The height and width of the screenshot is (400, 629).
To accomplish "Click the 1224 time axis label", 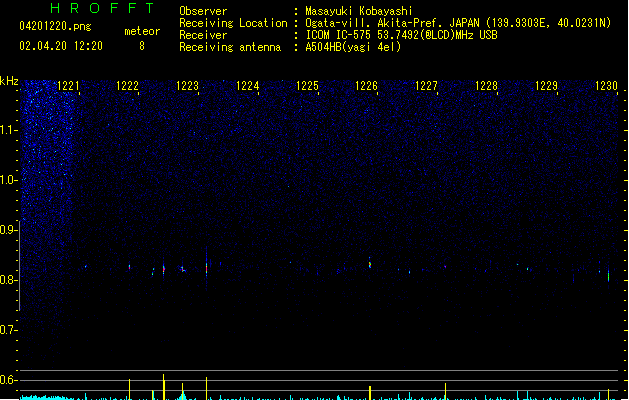I will click(248, 86).
